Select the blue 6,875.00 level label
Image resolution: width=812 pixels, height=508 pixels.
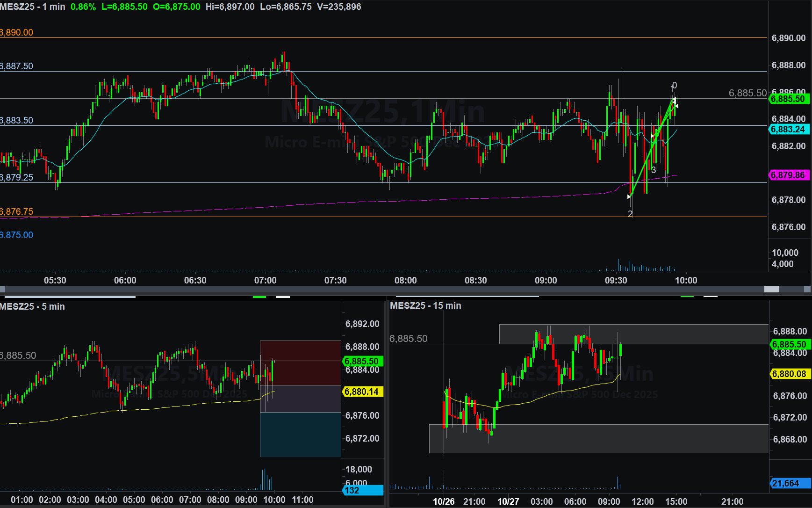[17, 235]
